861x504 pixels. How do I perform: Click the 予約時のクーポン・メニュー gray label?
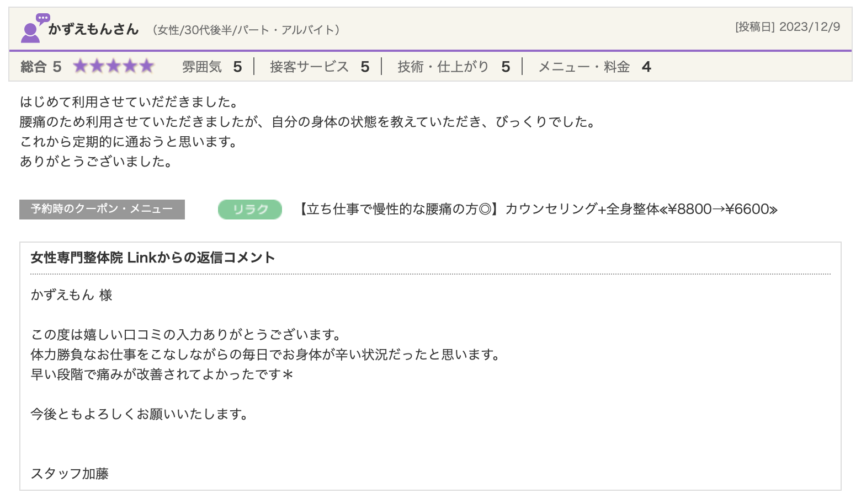102,210
